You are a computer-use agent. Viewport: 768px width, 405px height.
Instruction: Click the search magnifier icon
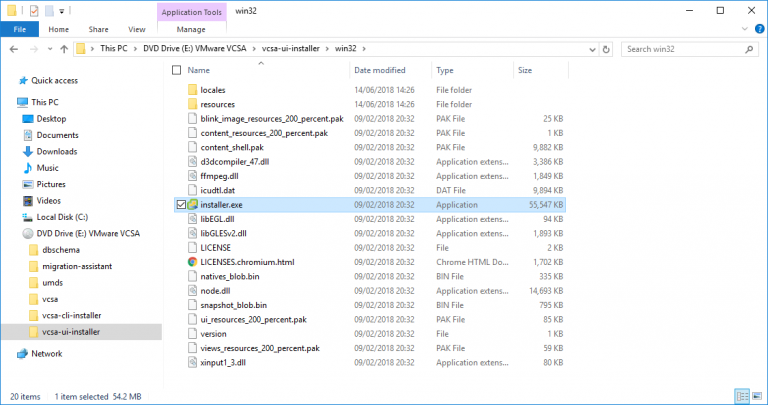point(749,49)
